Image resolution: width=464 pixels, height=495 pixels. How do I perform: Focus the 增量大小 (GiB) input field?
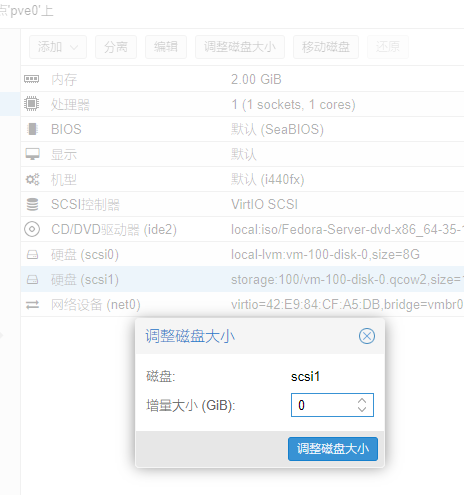(332, 405)
